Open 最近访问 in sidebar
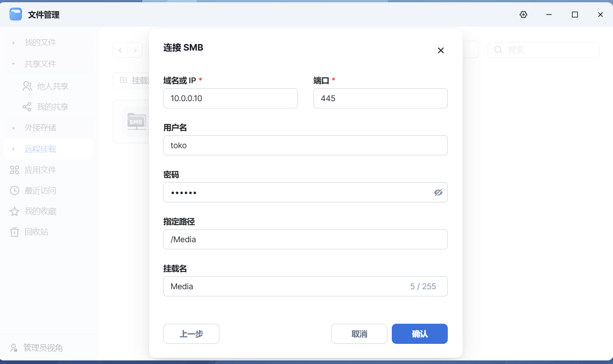Viewport: 613px width, 364px height. [x=40, y=191]
